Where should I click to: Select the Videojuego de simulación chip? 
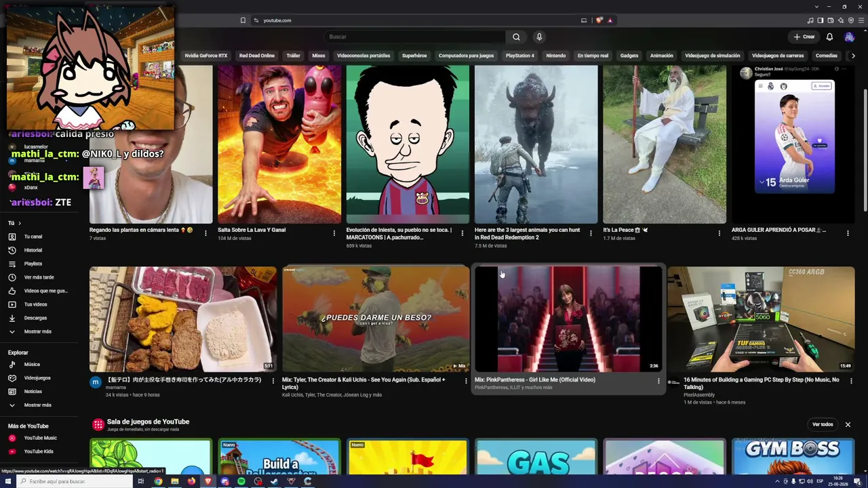click(713, 56)
